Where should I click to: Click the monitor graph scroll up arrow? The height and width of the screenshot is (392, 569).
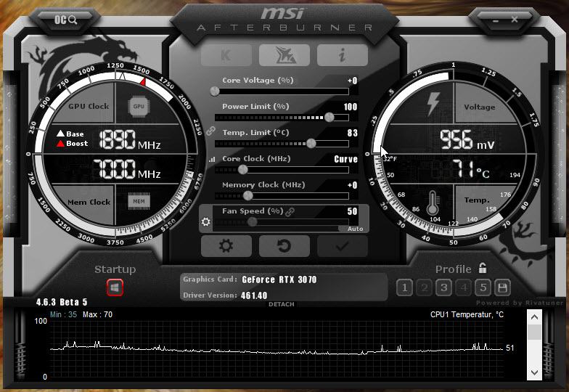(534, 317)
